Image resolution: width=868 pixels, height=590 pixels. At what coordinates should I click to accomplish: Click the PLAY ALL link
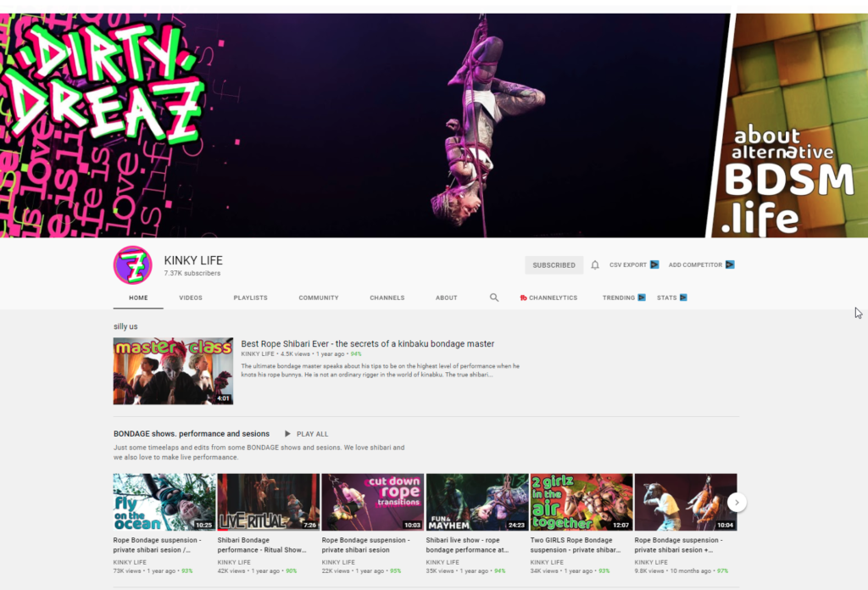312,434
